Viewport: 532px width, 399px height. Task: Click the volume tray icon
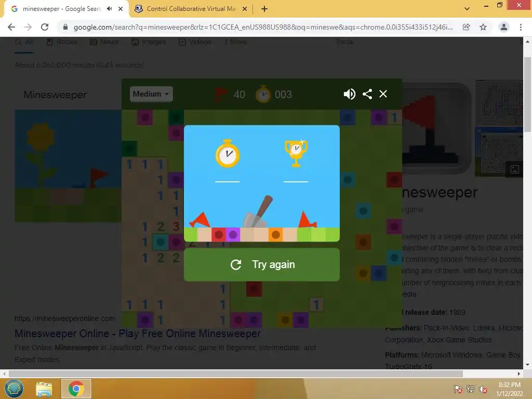tap(483, 389)
